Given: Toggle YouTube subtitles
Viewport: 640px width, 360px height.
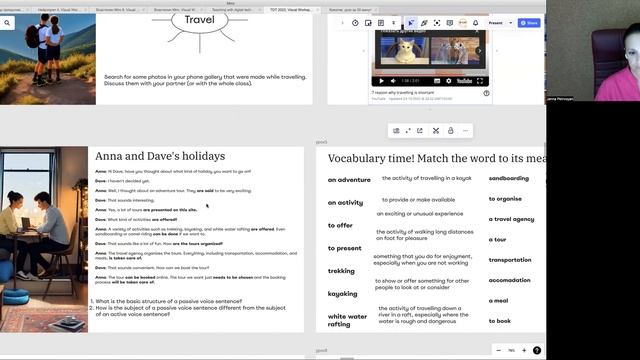Looking at the screenshot, I should pyautogui.click(x=437, y=81).
